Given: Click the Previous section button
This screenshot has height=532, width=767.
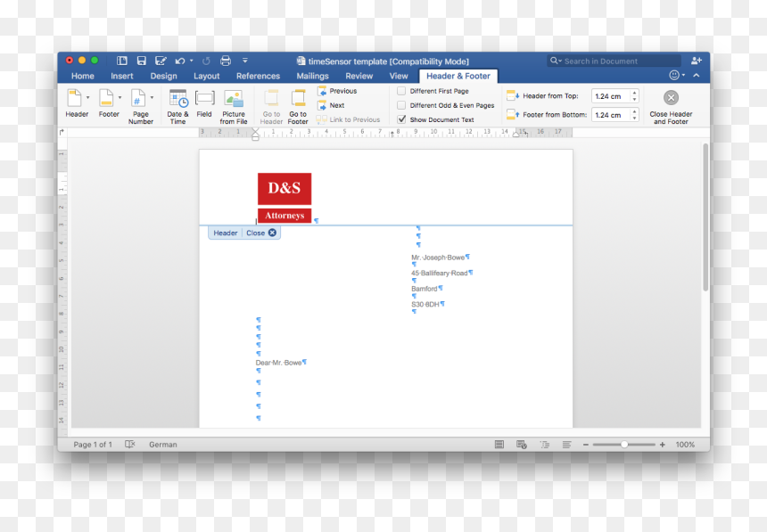Looking at the screenshot, I should coord(337,91).
